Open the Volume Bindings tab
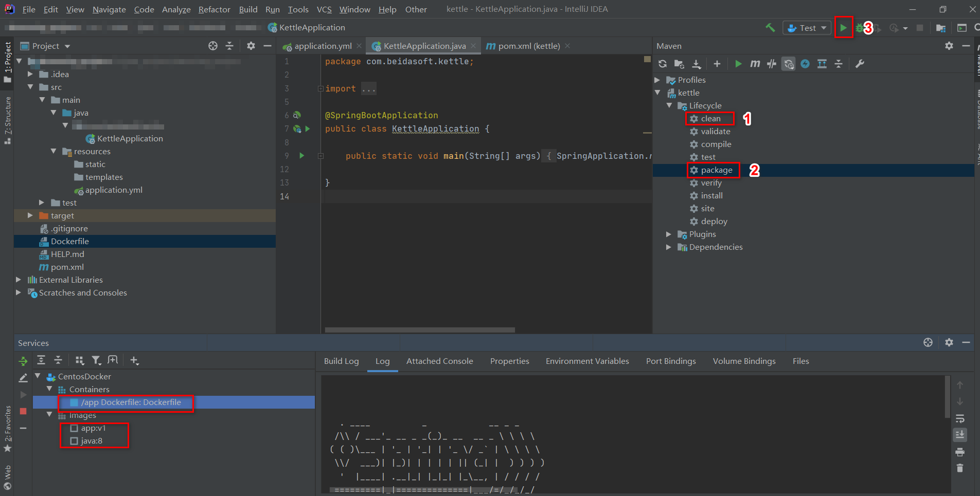This screenshot has width=980, height=496. (x=744, y=361)
